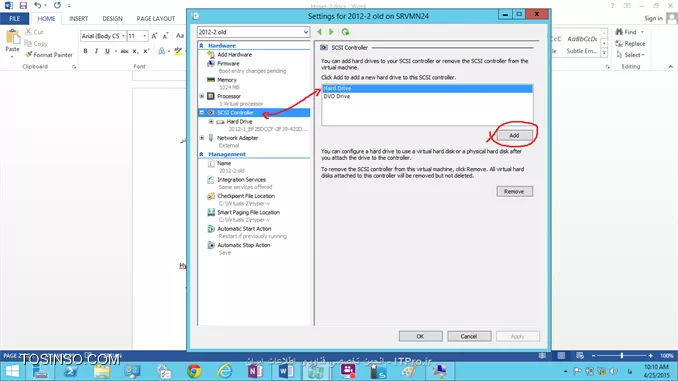Click the zoom in plus in Word status bar

pos(650,355)
